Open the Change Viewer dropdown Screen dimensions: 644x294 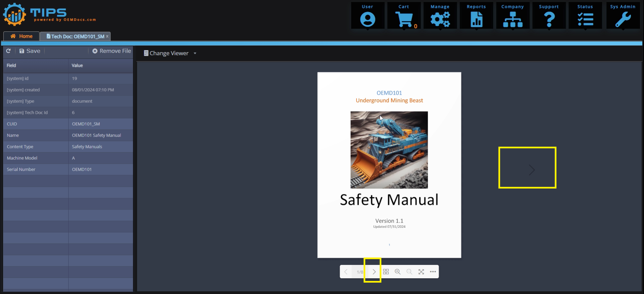click(170, 53)
